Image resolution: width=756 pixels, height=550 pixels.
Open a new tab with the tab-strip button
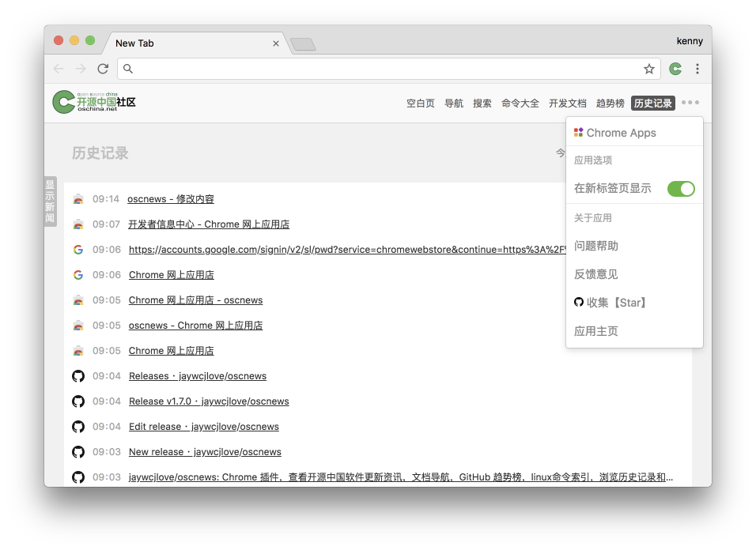pos(303,44)
